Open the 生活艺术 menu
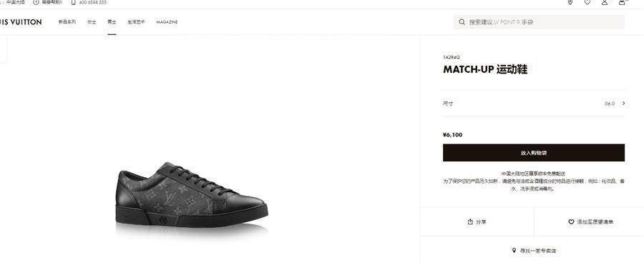Image resolution: width=644 pixels, height=265 pixels. click(x=136, y=22)
